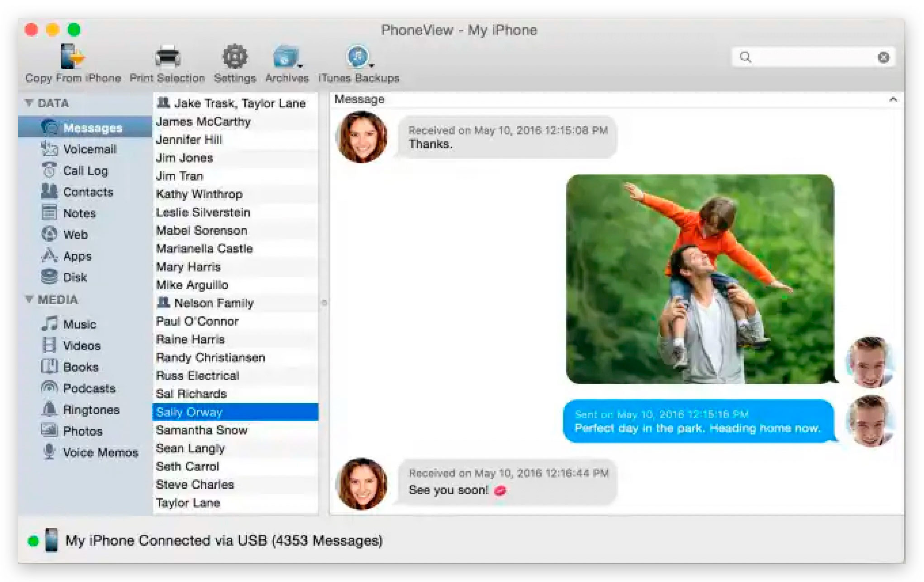Select Mary Harris conversation
This screenshot has width=924, height=582.
pos(235,267)
